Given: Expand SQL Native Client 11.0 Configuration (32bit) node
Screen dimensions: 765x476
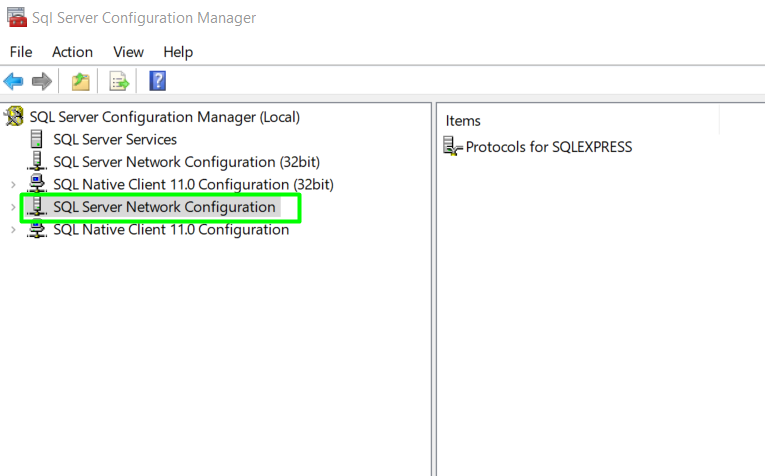Looking at the screenshot, I should 13,185.
